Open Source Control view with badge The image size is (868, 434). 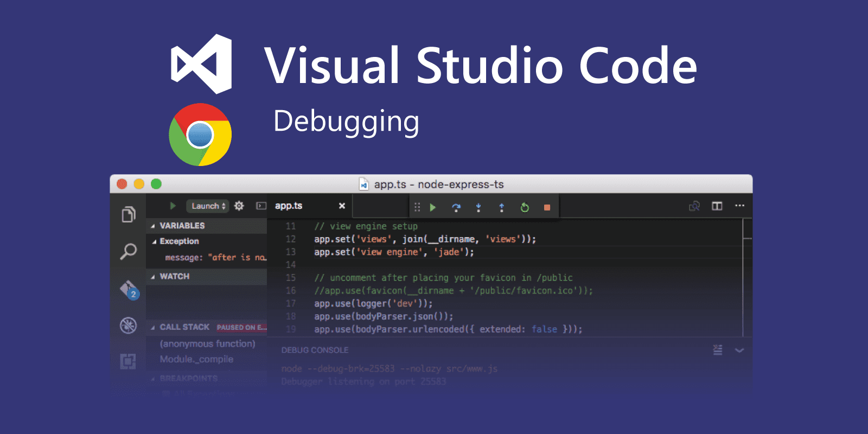pyautogui.click(x=129, y=290)
